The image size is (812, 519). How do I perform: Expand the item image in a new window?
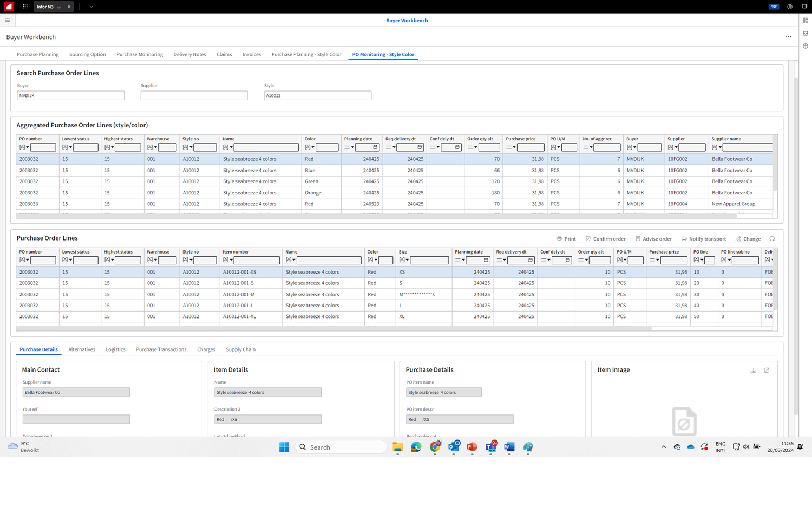(x=767, y=370)
